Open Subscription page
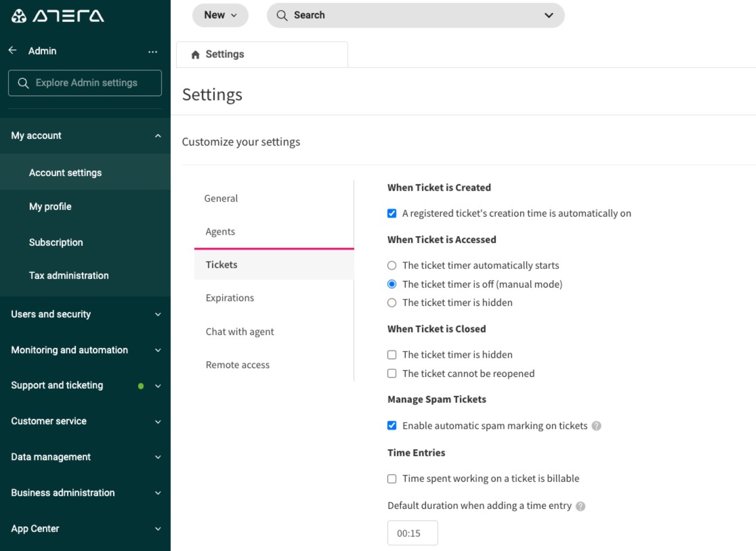The height and width of the screenshot is (551, 756). click(85, 242)
